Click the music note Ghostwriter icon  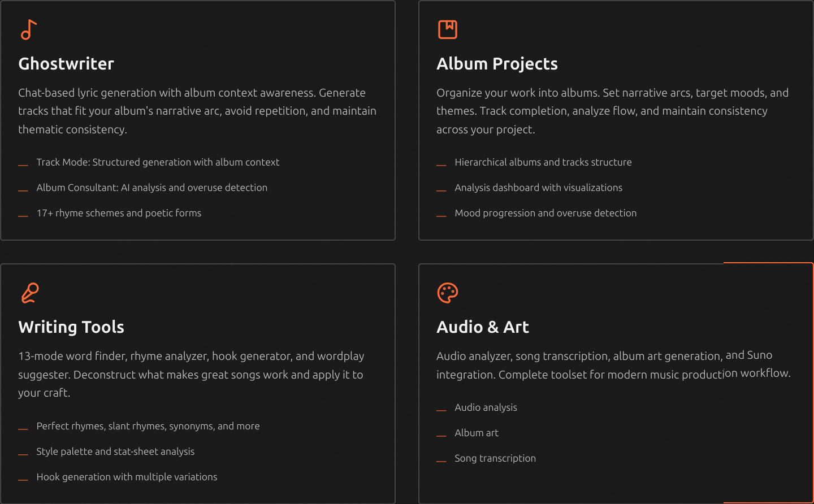[x=28, y=29]
